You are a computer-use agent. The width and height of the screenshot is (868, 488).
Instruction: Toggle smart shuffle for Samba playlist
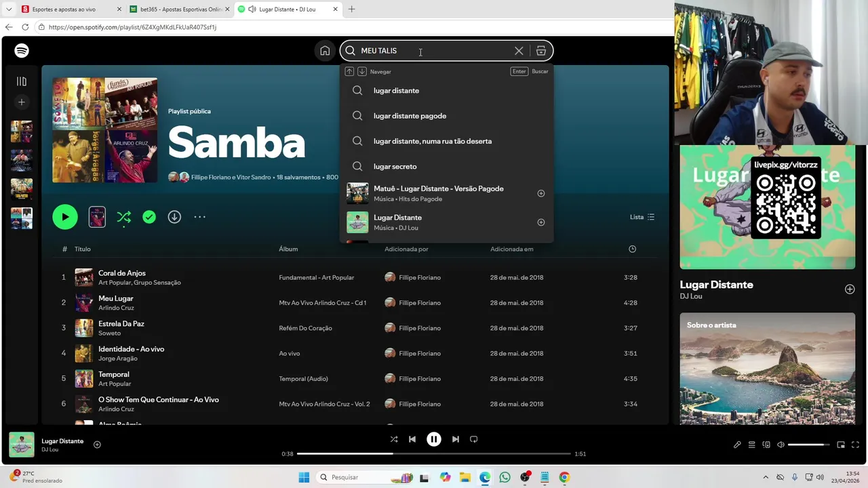click(123, 217)
